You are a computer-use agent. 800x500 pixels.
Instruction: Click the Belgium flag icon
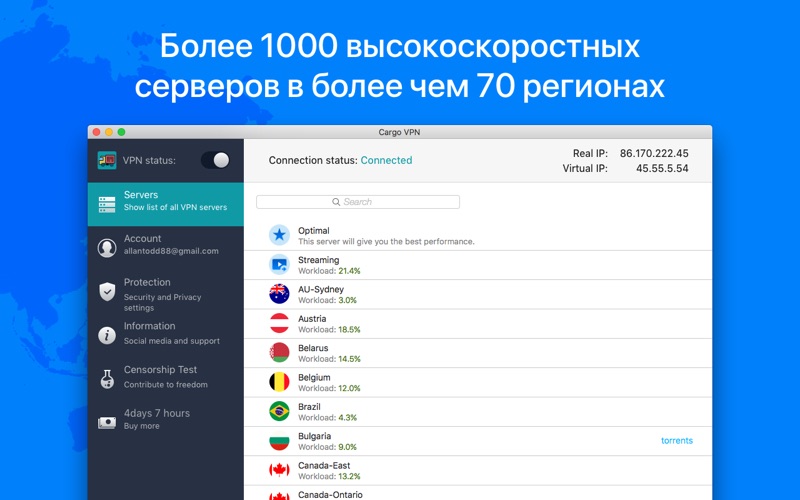point(279,382)
